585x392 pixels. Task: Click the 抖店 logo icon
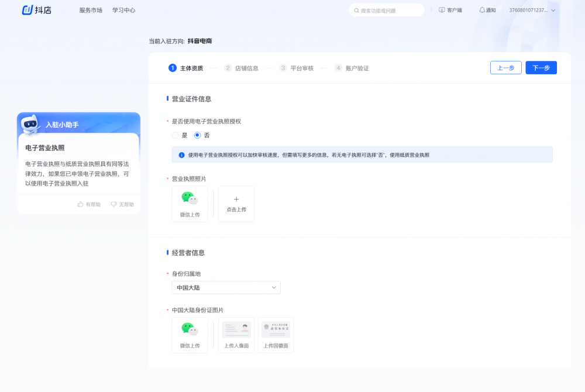pyautogui.click(x=27, y=10)
